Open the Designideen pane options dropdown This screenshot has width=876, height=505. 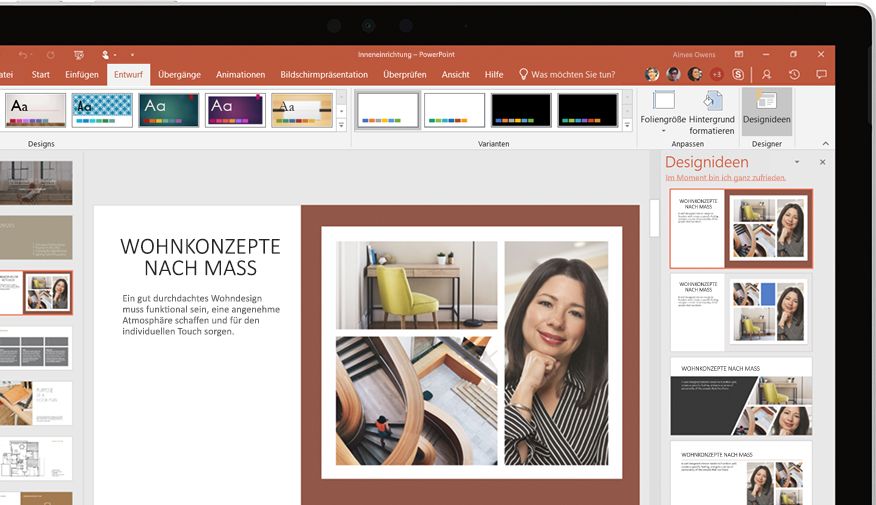pos(797,162)
